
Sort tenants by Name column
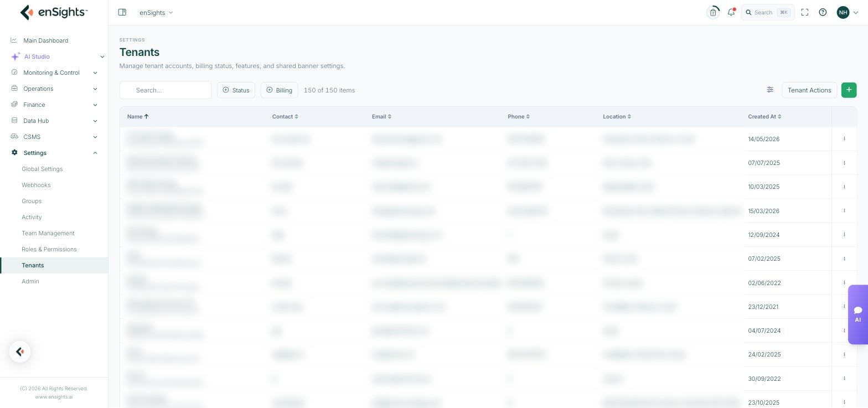click(138, 116)
